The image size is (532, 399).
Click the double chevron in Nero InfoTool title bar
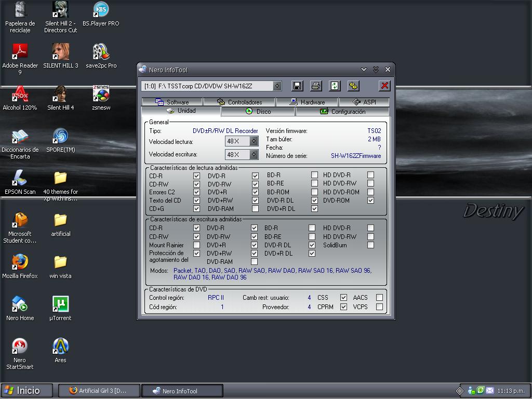click(376, 70)
